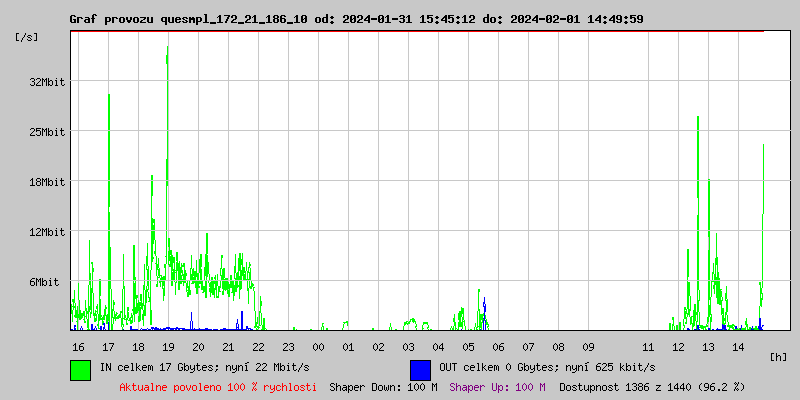Click the end date '2024-02-01 14:49:59' in title
Screen dimensions: 800x400
click(x=577, y=19)
